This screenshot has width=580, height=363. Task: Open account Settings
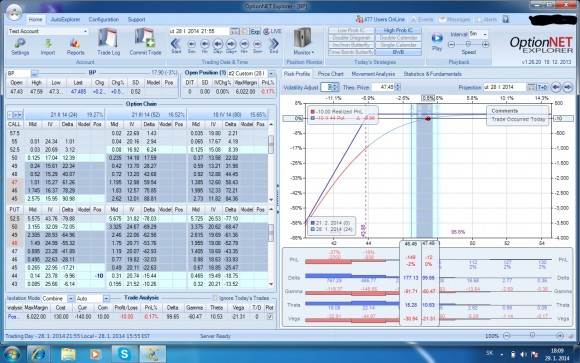(20, 47)
